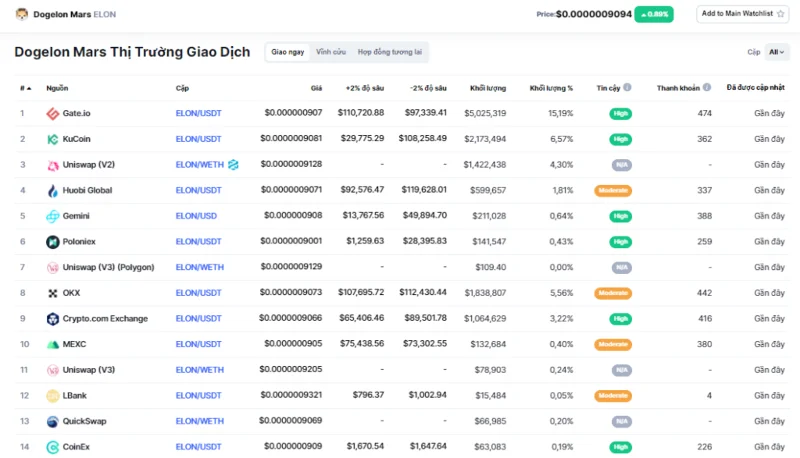Click OKX liquidity score 442
The width and height of the screenshot is (800, 458).
(x=705, y=293)
